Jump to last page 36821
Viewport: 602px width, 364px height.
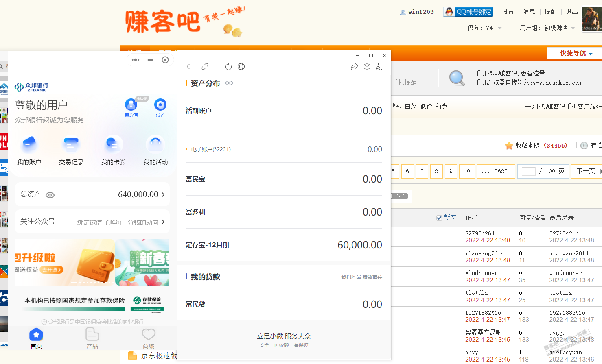[496, 171]
